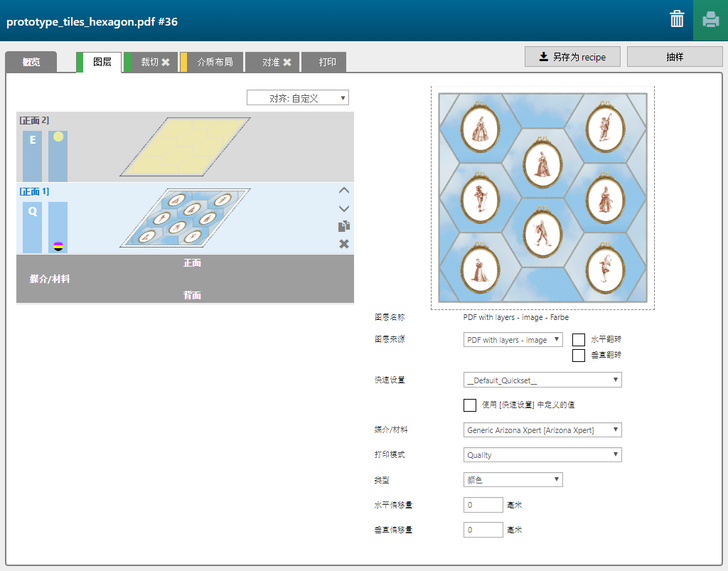Click the 正面 label in the media bar

(192, 263)
